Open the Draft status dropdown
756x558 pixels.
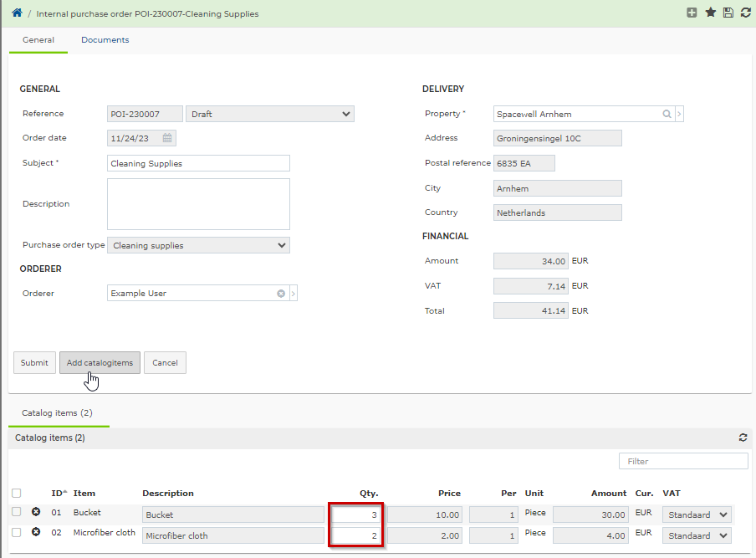tap(270, 114)
